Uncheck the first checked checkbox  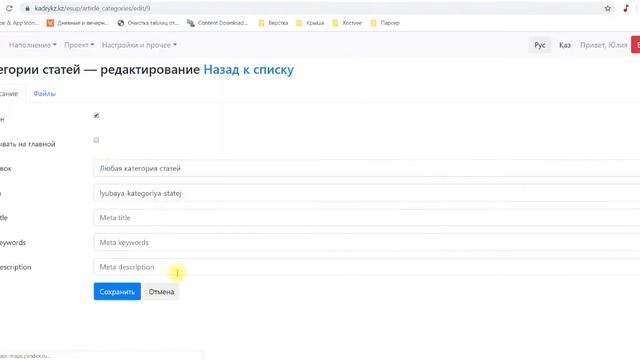(96, 116)
